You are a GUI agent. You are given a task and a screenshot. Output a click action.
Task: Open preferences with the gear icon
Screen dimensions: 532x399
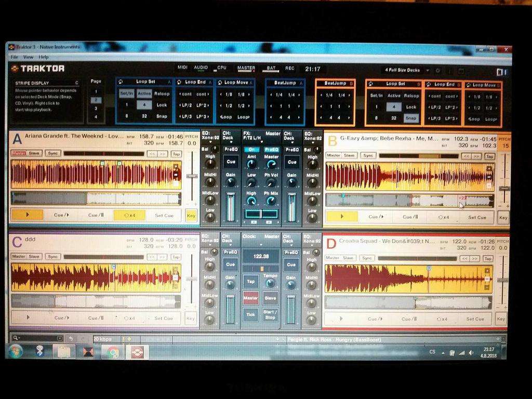pyautogui.click(x=438, y=71)
